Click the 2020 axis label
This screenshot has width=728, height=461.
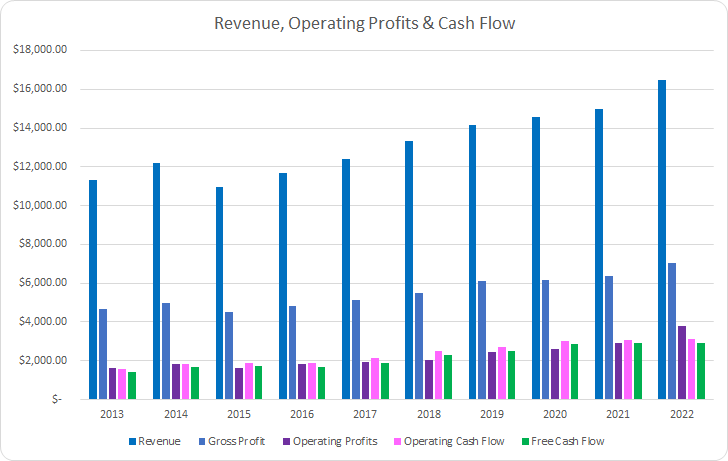(555, 414)
